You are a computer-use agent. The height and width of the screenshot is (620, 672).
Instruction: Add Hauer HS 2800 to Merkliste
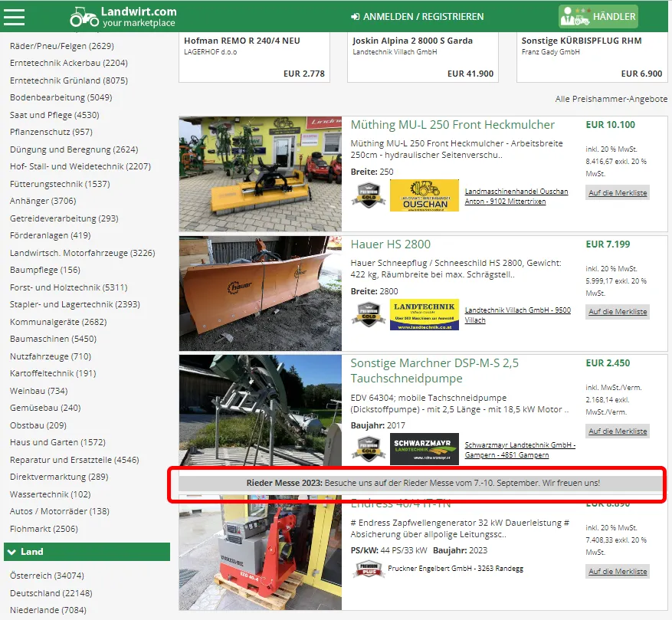618,312
